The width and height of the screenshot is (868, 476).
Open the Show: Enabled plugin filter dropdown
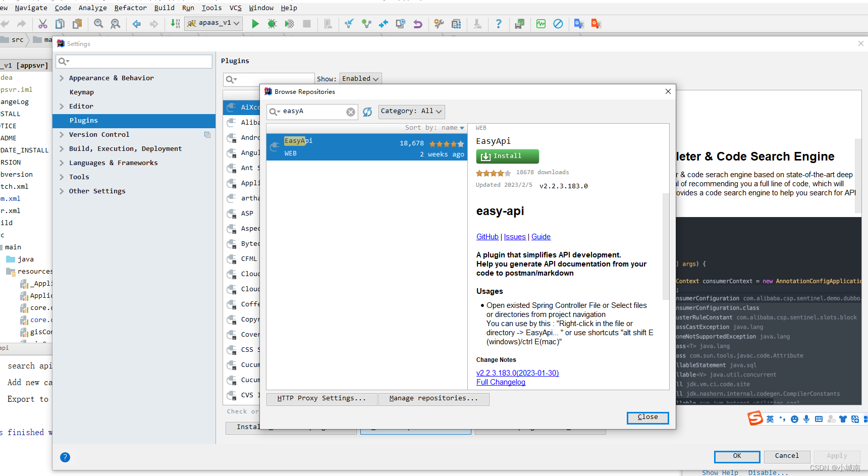point(360,79)
